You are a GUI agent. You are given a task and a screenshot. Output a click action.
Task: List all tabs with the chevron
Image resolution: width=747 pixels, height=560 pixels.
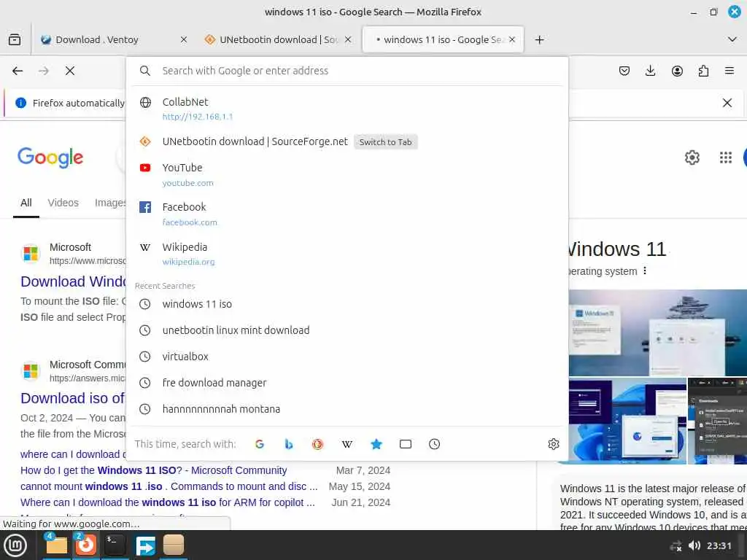click(x=732, y=39)
